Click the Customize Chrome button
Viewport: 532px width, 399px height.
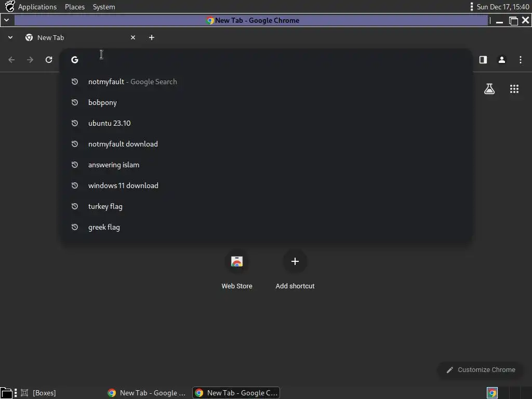tap(481, 370)
